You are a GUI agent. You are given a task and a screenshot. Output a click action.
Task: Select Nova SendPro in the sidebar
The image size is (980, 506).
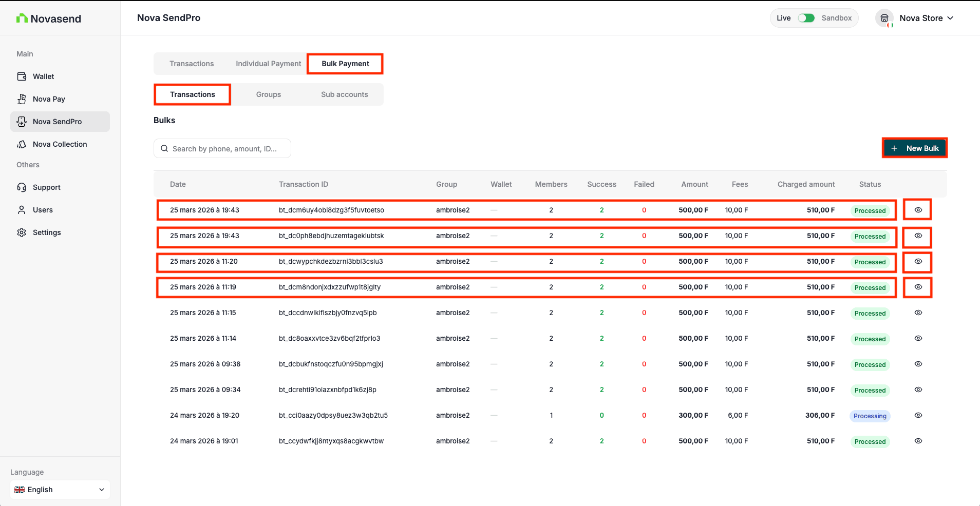point(60,122)
